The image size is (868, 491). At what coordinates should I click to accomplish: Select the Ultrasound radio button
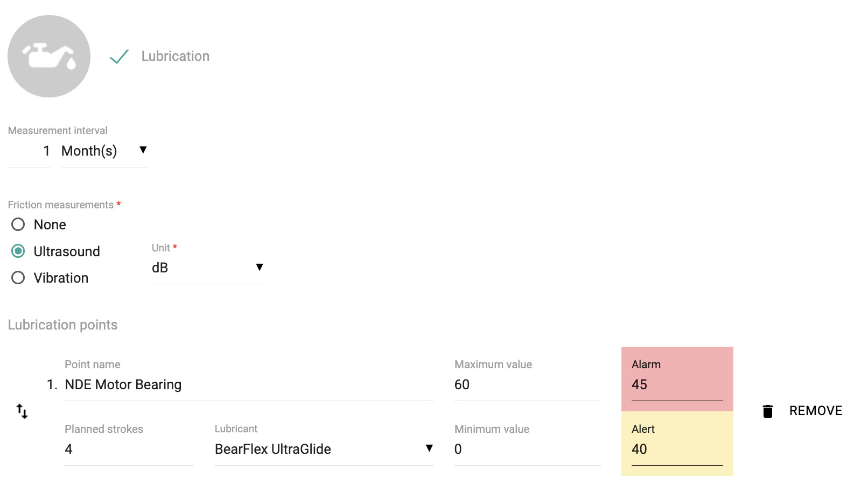(x=18, y=251)
